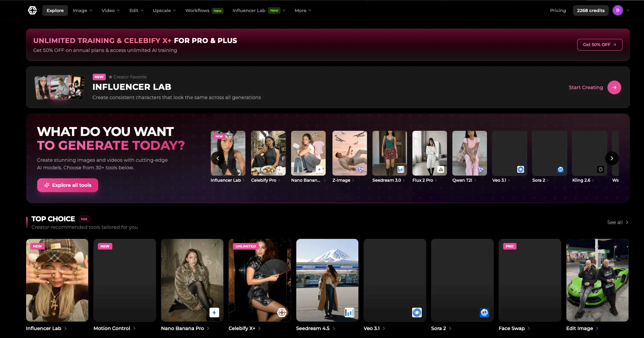
Task: Open the Workflows menu item
Action: 204,10
